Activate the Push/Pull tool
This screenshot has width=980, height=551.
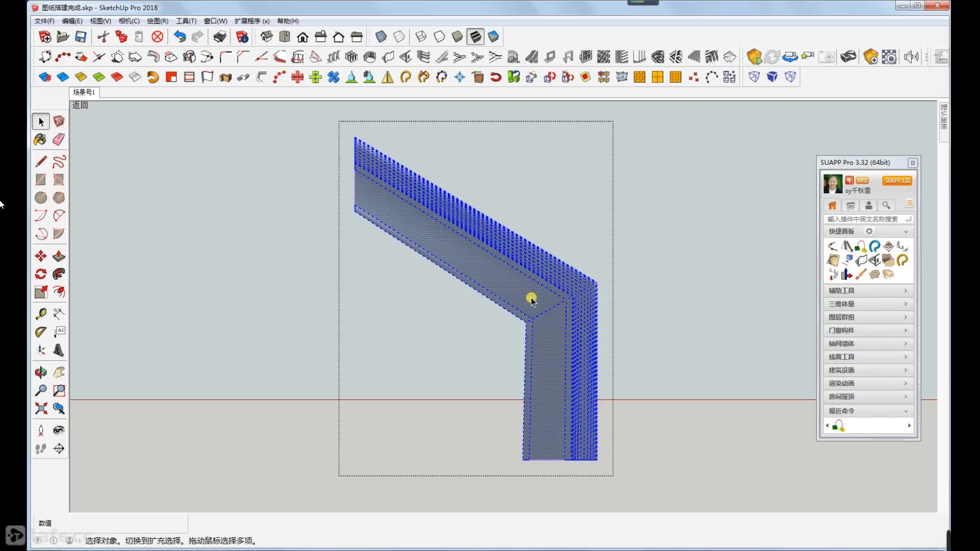59,256
